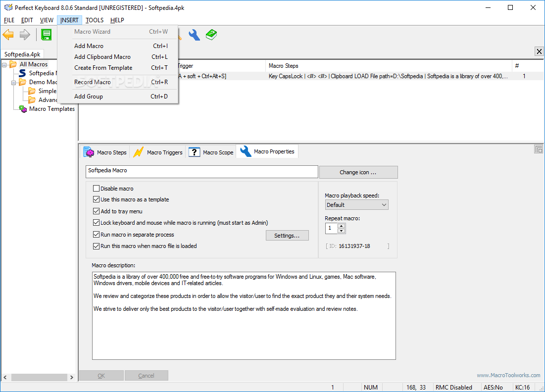Click the tree panel horizontal scrollbar thumb
This screenshot has height=392, width=545.
pyautogui.click(x=39, y=377)
